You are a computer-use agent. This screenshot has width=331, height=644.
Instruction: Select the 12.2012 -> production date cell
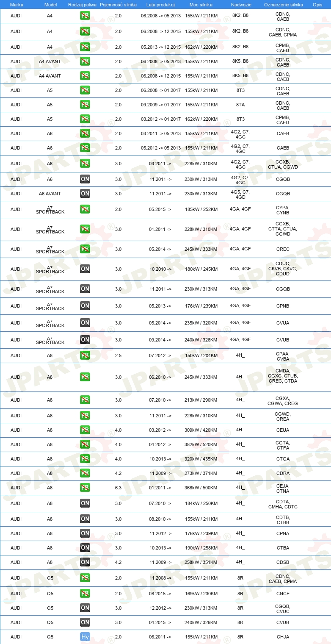tap(160, 608)
